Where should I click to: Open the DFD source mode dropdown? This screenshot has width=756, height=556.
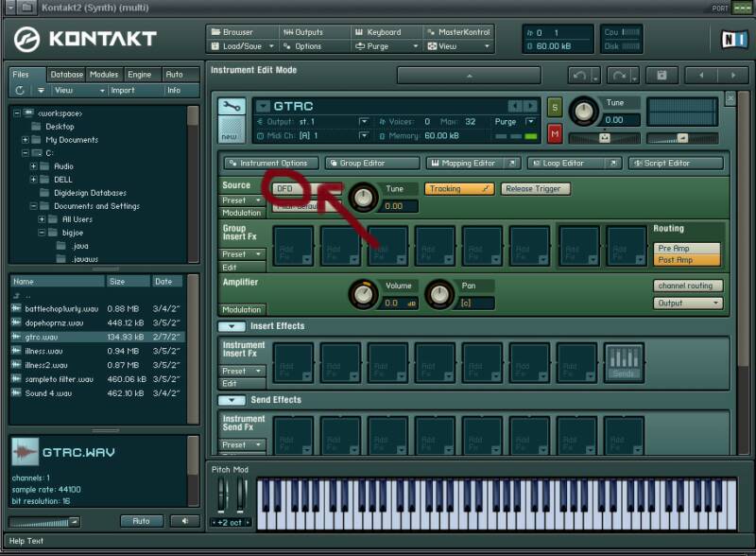tap(306, 189)
